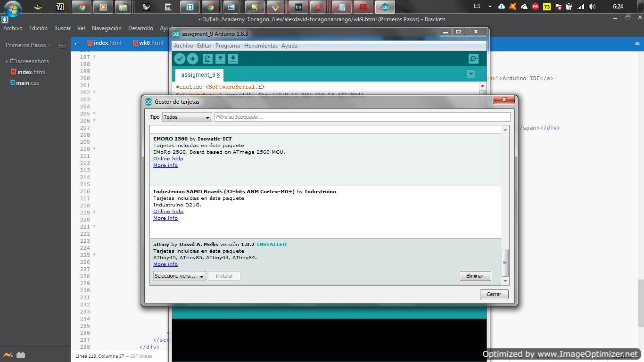
Task: Open Brackets Navegación menu
Action: coord(107,28)
